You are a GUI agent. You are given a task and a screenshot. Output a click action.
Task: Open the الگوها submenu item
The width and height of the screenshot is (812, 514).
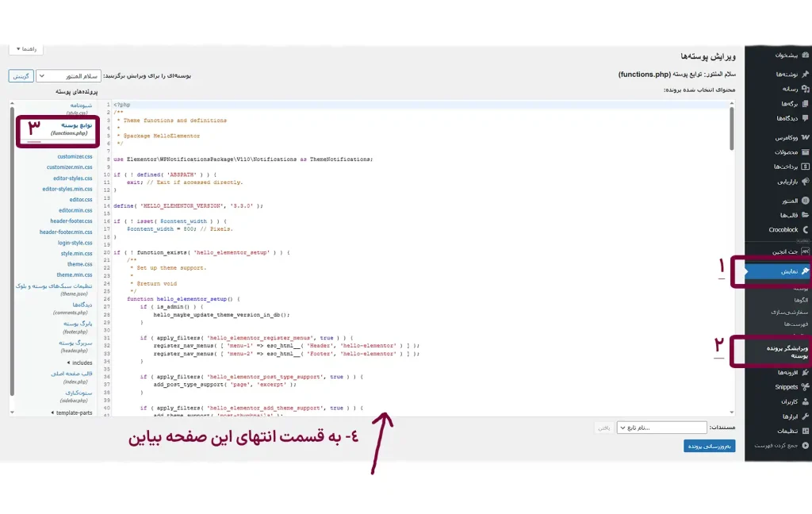tap(801, 300)
